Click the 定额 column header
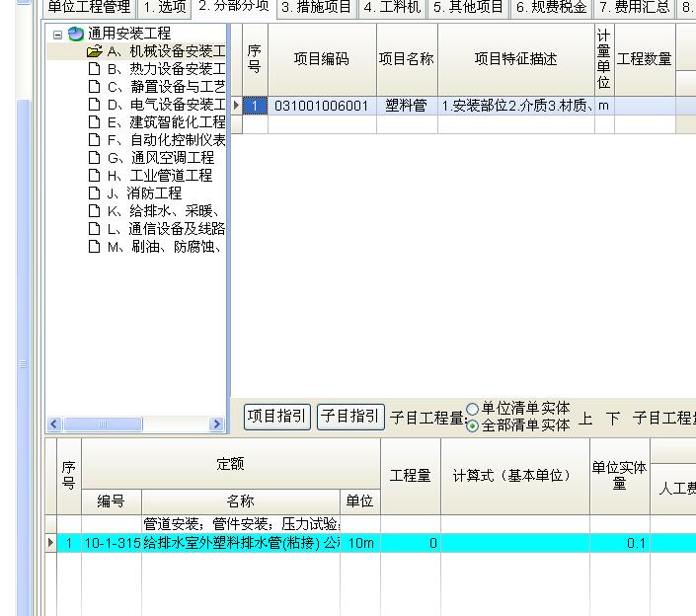 coord(231,464)
